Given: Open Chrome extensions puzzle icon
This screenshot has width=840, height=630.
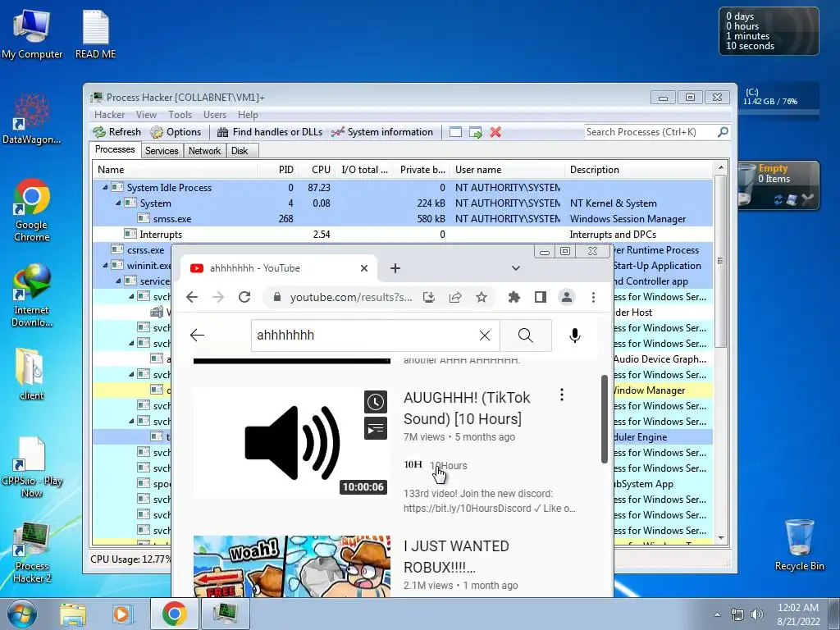Looking at the screenshot, I should tap(514, 297).
